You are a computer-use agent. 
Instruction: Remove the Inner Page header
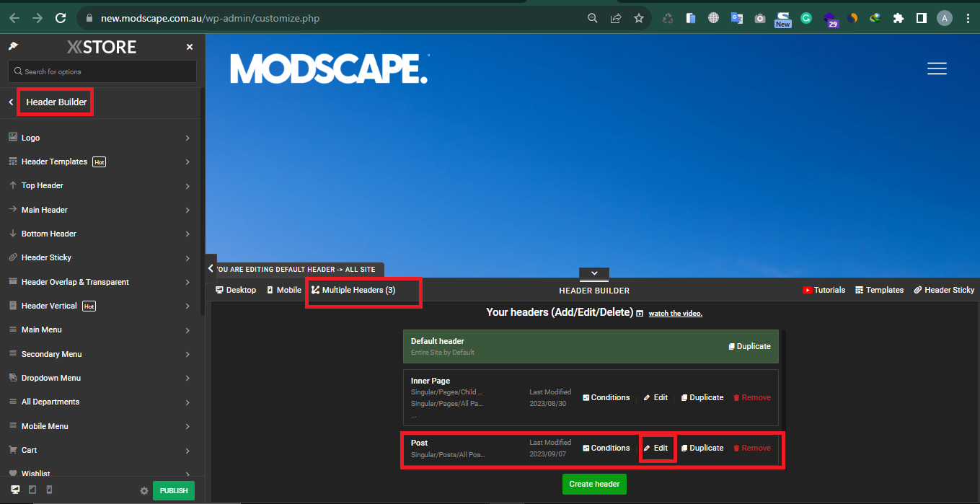tap(752, 397)
